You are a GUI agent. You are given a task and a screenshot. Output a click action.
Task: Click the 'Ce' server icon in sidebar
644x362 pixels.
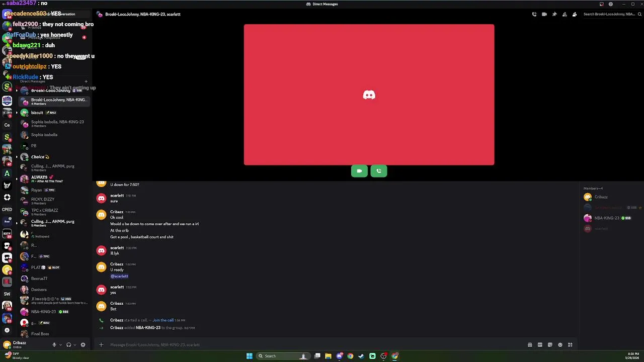point(7,125)
